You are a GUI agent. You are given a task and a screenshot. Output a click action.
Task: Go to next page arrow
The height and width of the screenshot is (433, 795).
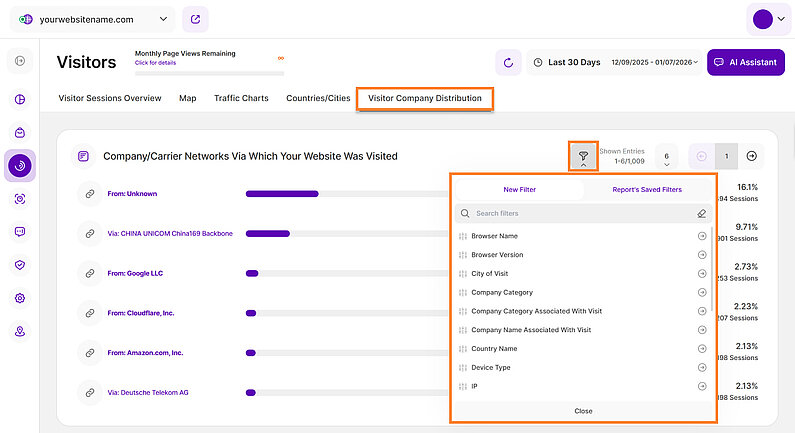coord(752,156)
